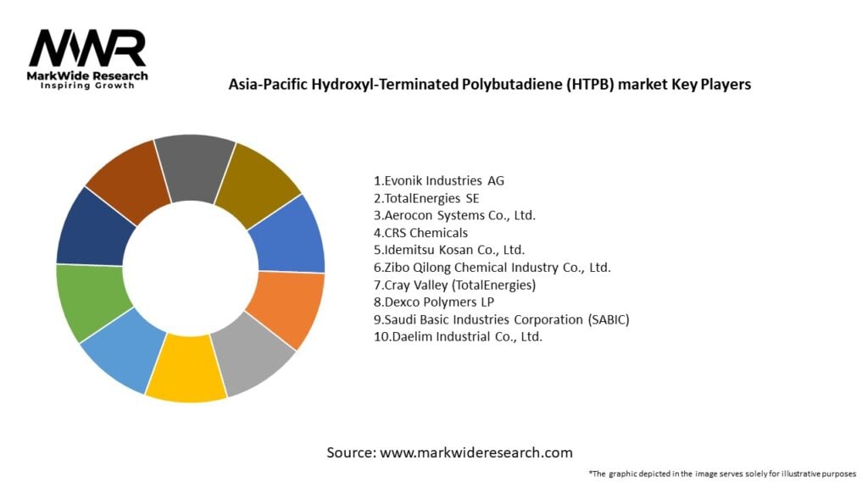
Task: Click the illustrative purposes disclaimer text
Action: pos(722,474)
